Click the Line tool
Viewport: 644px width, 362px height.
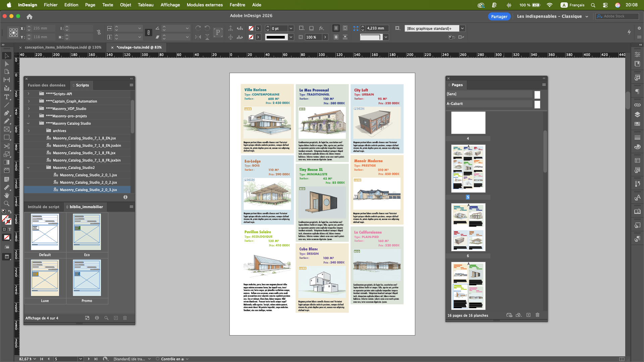(6, 105)
